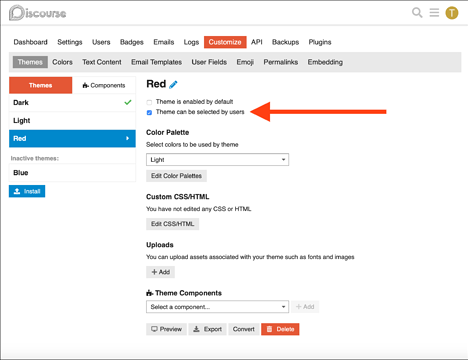Select the Light theme in list
Image resolution: width=468 pixels, height=360 pixels.
pyautogui.click(x=72, y=120)
